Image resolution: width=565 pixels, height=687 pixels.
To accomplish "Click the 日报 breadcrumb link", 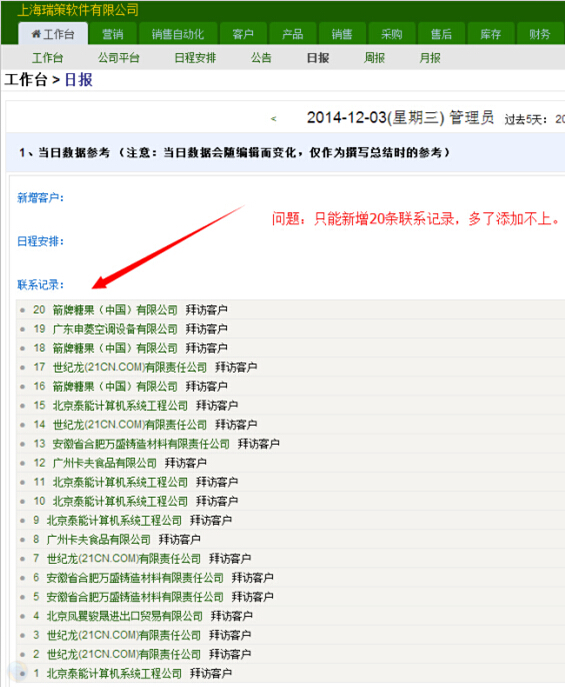I will [x=78, y=80].
